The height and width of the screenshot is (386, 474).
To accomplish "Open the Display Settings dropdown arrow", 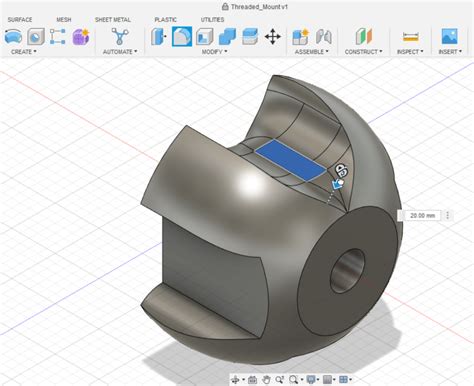I will click(x=318, y=380).
